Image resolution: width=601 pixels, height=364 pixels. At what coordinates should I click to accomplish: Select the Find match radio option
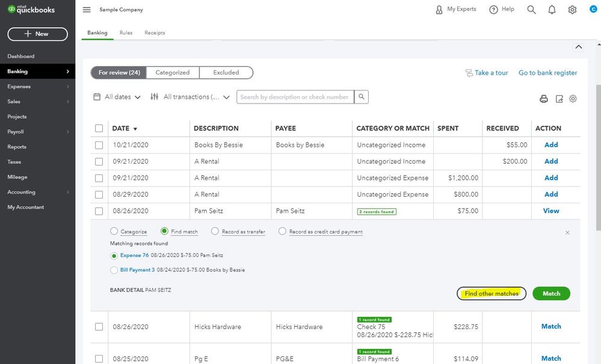pos(164,231)
